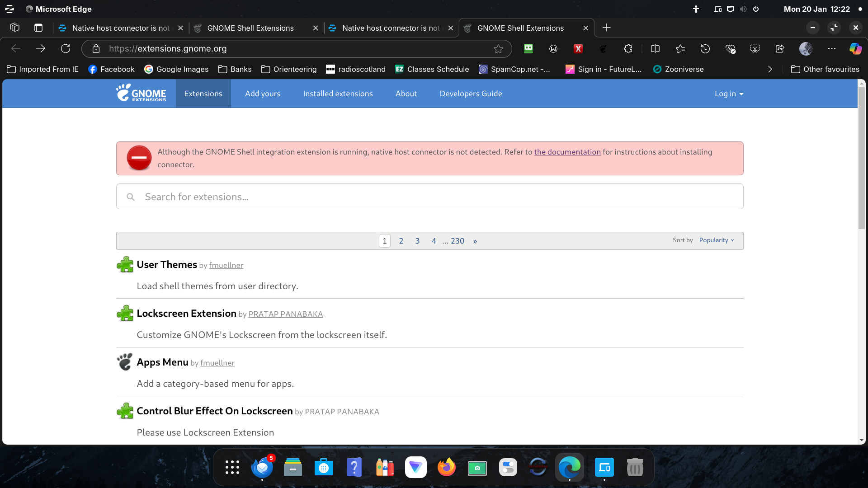
Task: Click the page vertical scrollbar thumb
Action: pos(861,158)
